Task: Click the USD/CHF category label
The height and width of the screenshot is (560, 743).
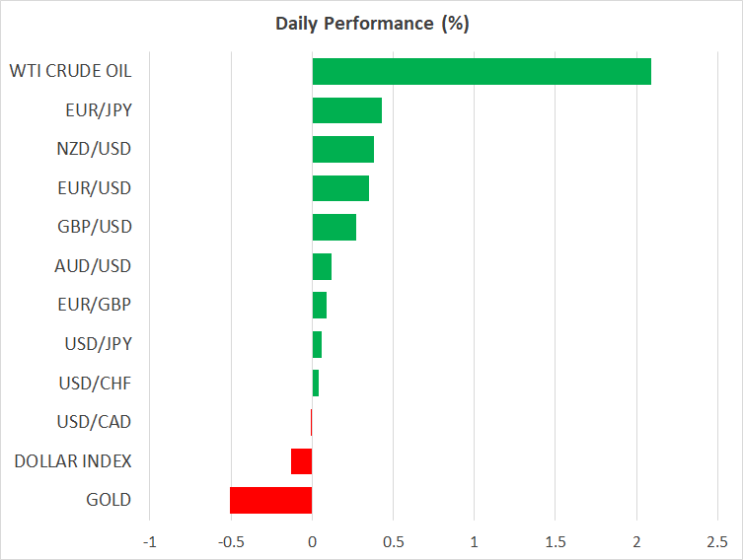Action: 95,383
